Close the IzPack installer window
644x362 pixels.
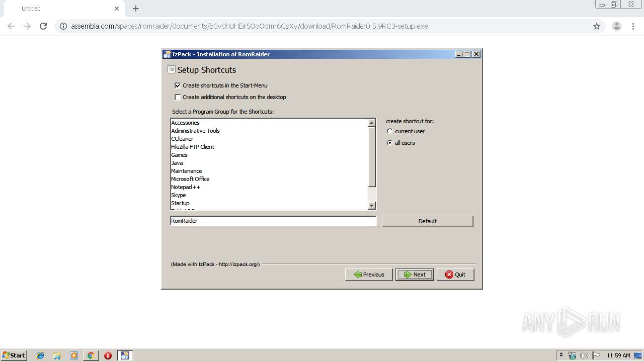pyautogui.click(x=476, y=54)
